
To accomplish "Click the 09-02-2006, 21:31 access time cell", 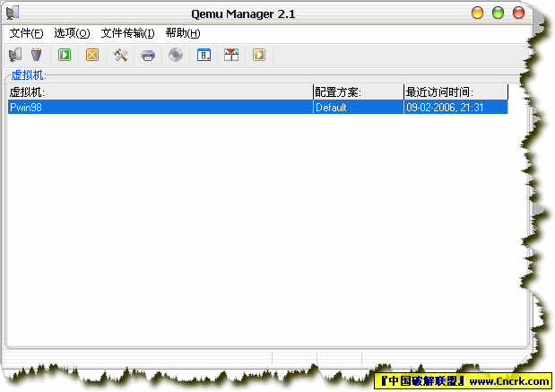I will [x=455, y=107].
